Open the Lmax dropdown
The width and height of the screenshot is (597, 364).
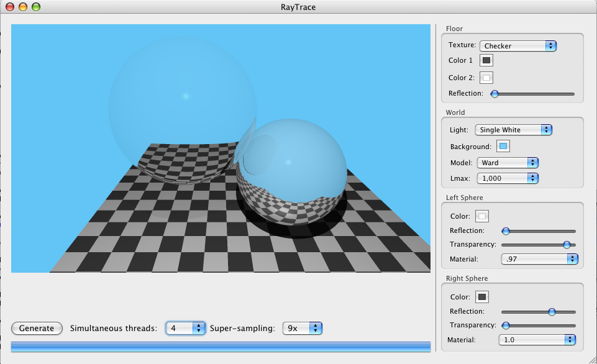click(x=507, y=178)
